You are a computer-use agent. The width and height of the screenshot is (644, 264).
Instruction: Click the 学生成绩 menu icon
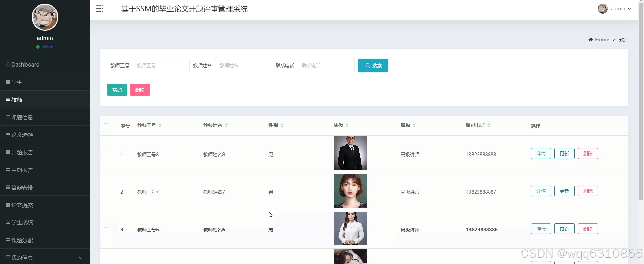[x=8, y=222]
